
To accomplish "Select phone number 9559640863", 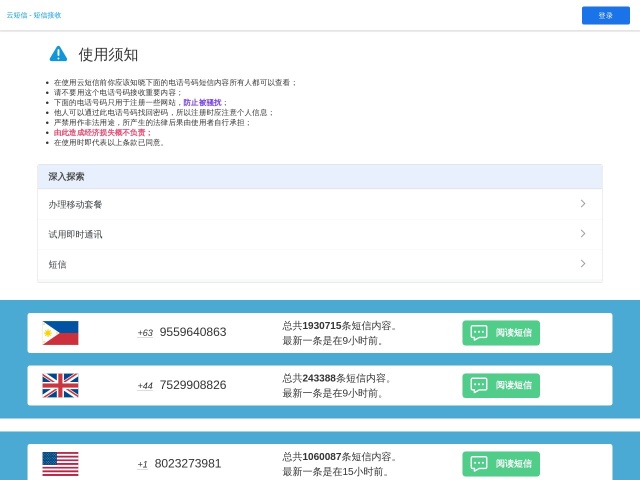I will 193,332.
